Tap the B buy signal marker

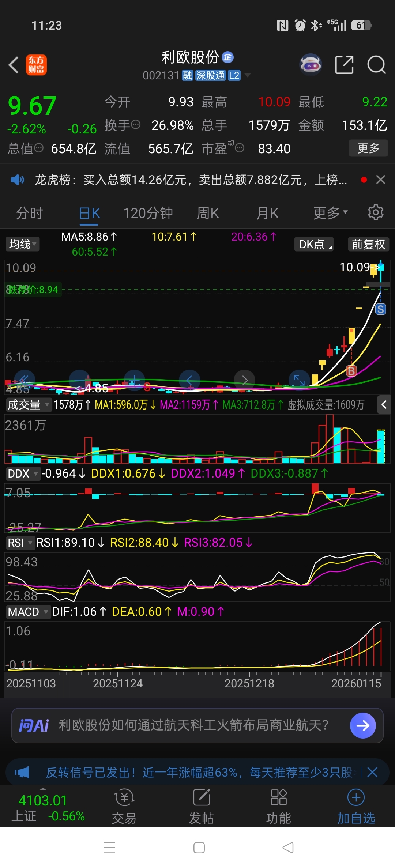point(351,371)
